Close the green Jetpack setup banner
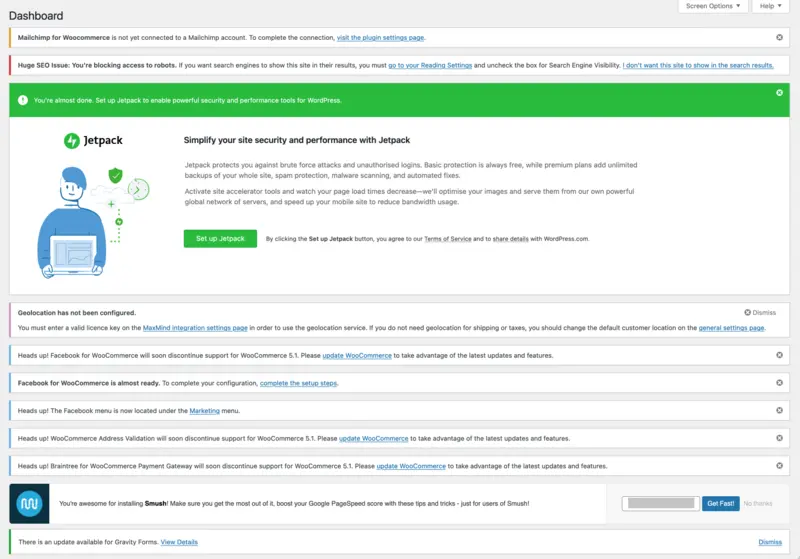This screenshot has height=559, width=800. click(x=779, y=92)
